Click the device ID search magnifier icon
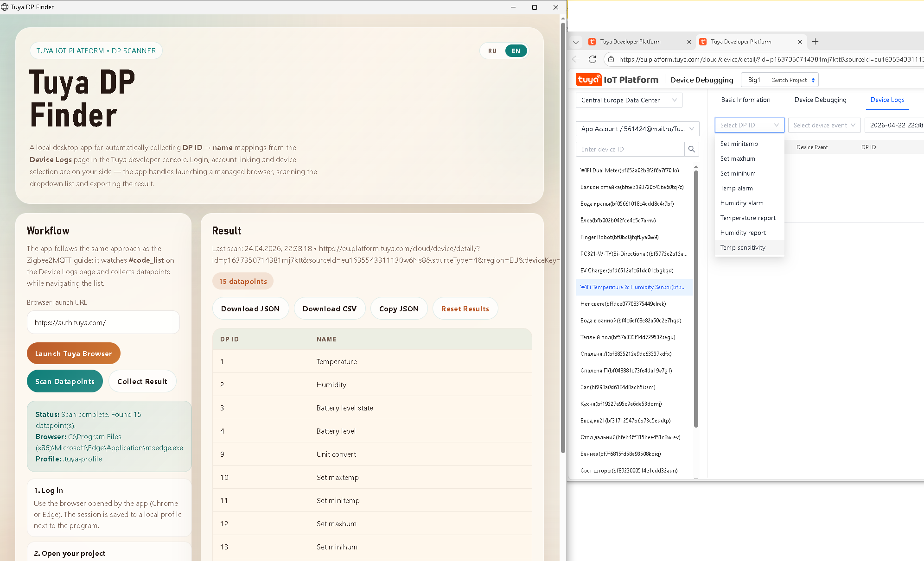Screen dimensions: 924x561 (691, 149)
